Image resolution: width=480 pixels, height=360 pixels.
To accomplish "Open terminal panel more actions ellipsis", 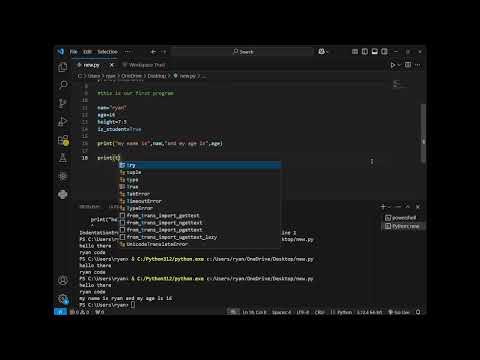I will pyautogui.click(x=398, y=207).
